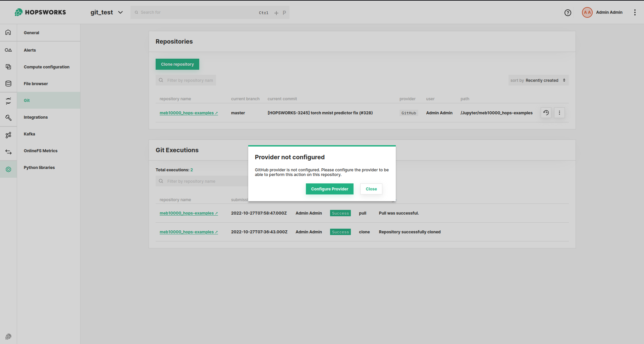The width and height of the screenshot is (644, 344).
Task: Open the three-dot menu on the repository row
Action: pyautogui.click(x=559, y=113)
